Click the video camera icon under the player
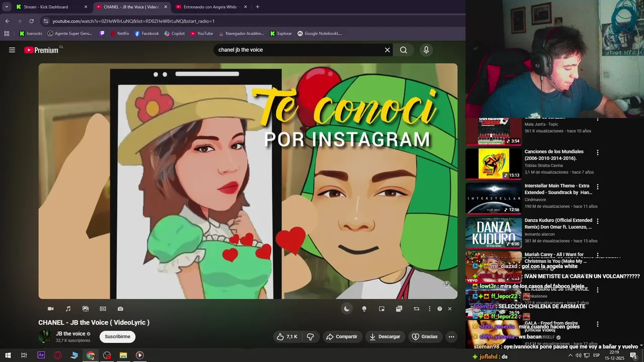644x362 pixels. (x=50, y=309)
